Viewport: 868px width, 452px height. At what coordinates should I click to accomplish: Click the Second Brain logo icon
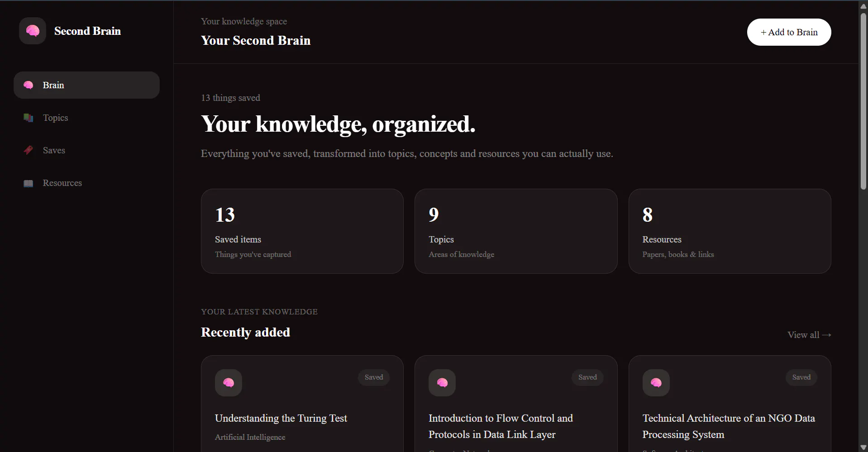click(x=33, y=31)
